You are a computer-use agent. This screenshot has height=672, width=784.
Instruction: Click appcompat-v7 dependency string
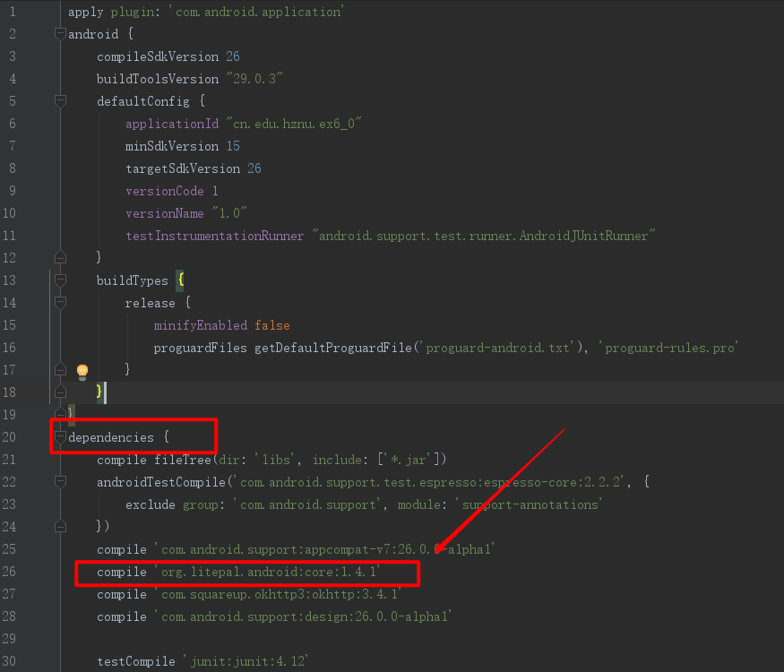[x=325, y=549]
